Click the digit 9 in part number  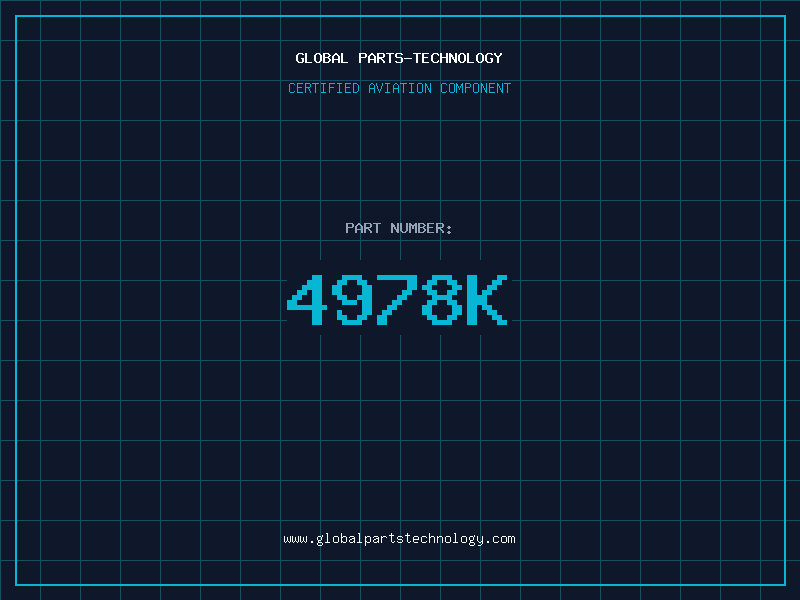(352, 299)
